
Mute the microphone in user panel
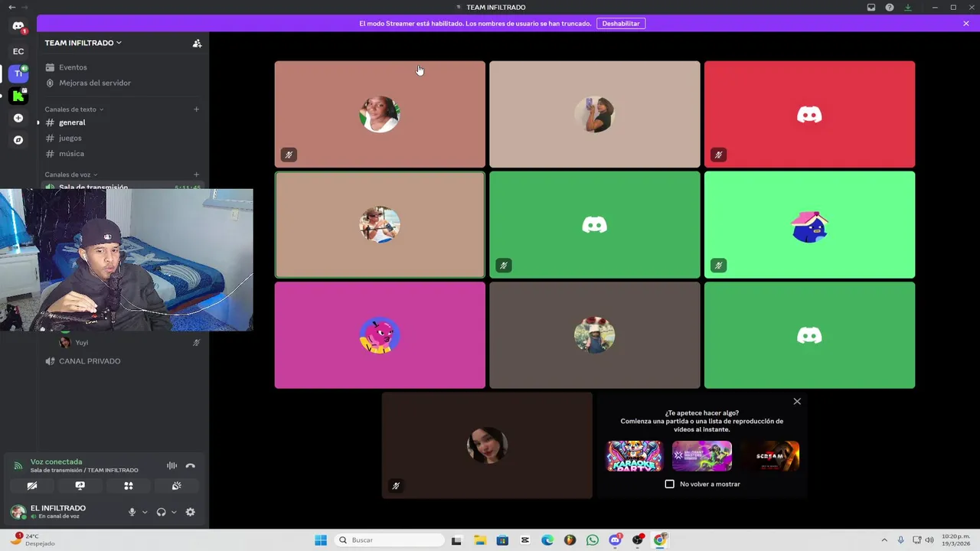tap(132, 512)
